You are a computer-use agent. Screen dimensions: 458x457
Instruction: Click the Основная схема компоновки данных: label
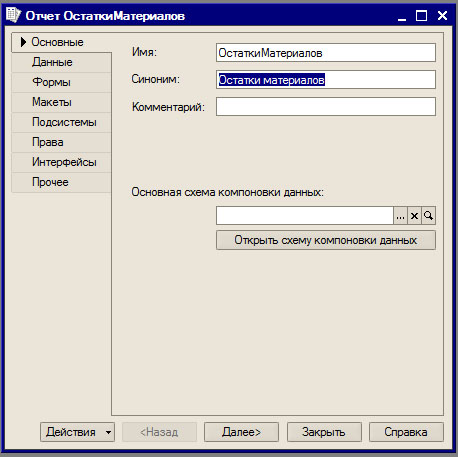point(228,192)
